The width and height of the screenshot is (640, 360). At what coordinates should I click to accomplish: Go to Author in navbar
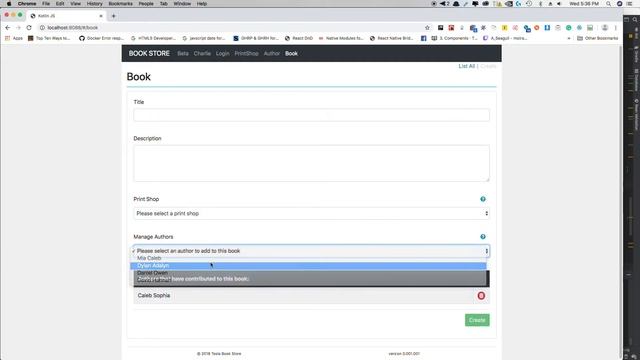271,53
